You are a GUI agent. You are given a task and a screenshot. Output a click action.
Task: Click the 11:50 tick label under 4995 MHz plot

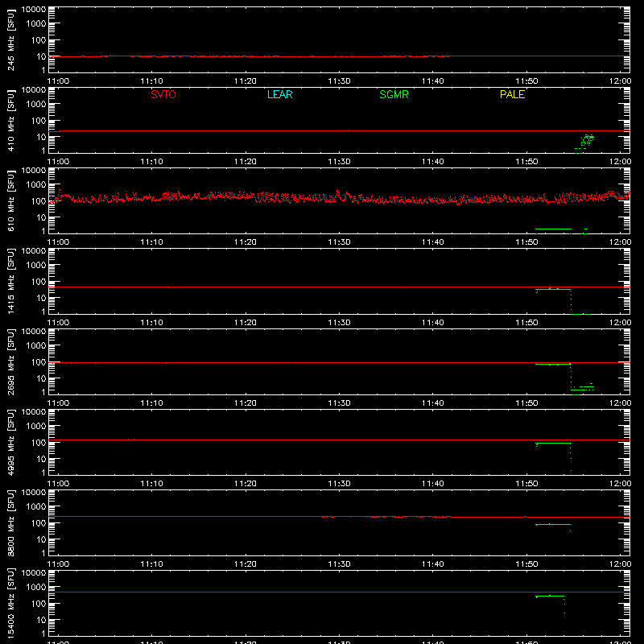point(526,484)
